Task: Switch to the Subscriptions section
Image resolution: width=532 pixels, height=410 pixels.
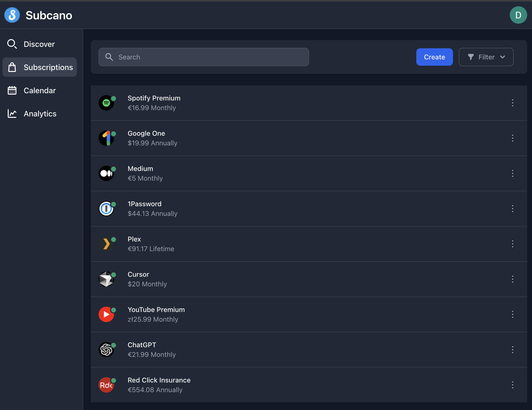Action: point(48,67)
